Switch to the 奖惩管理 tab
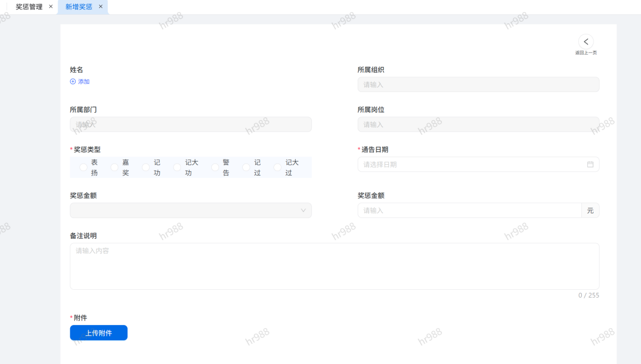The image size is (641, 364). point(29,7)
